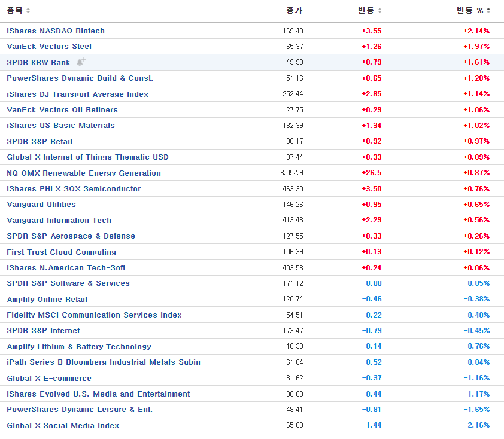504x439 pixels.
Task: Open PowerShares Dynamic Build & Const. link
Action: pos(80,78)
